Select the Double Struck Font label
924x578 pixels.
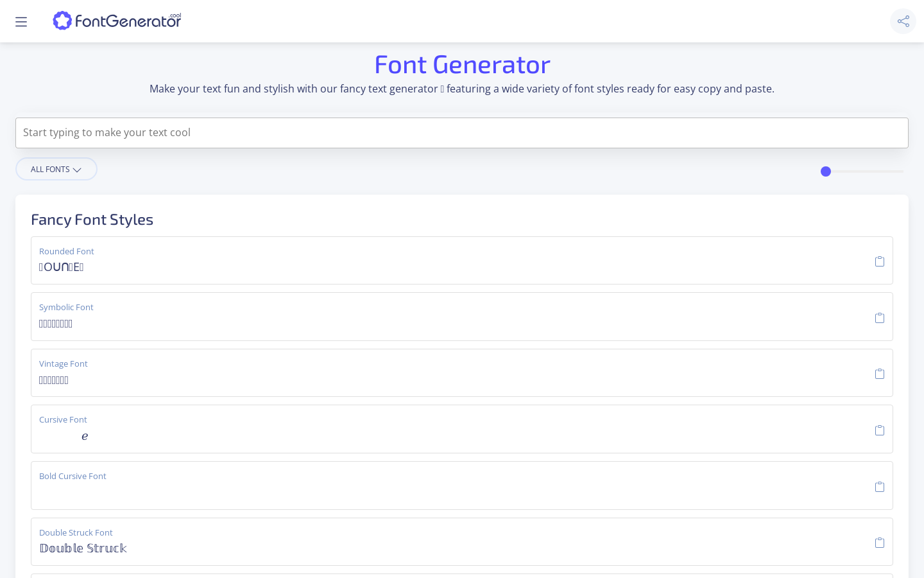pyautogui.click(x=76, y=532)
